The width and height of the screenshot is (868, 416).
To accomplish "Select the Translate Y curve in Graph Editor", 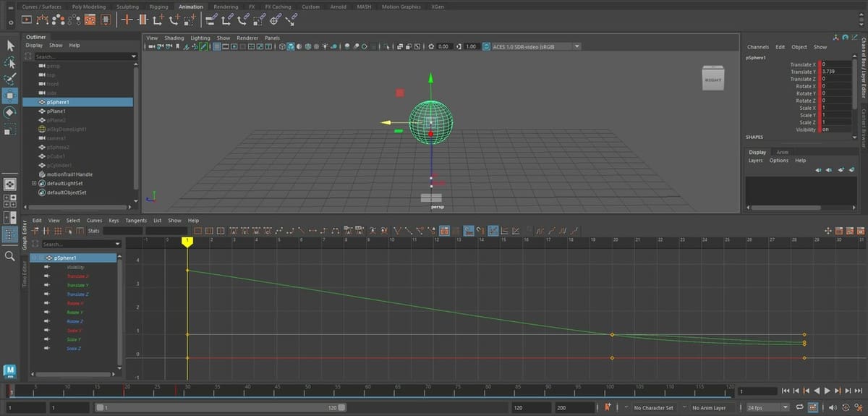I will tap(77, 285).
